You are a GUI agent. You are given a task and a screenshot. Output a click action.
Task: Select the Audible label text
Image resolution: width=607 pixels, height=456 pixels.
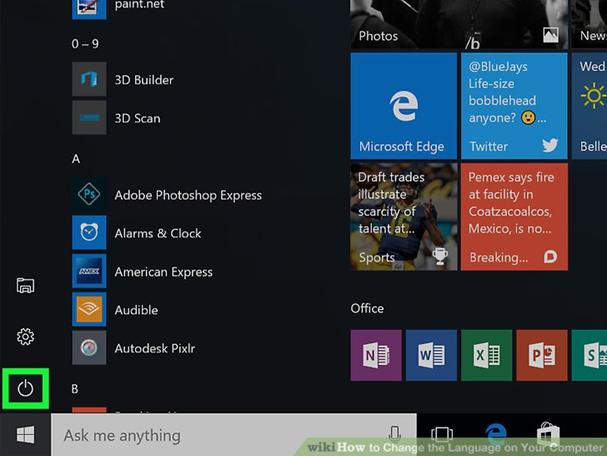pyautogui.click(x=136, y=310)
